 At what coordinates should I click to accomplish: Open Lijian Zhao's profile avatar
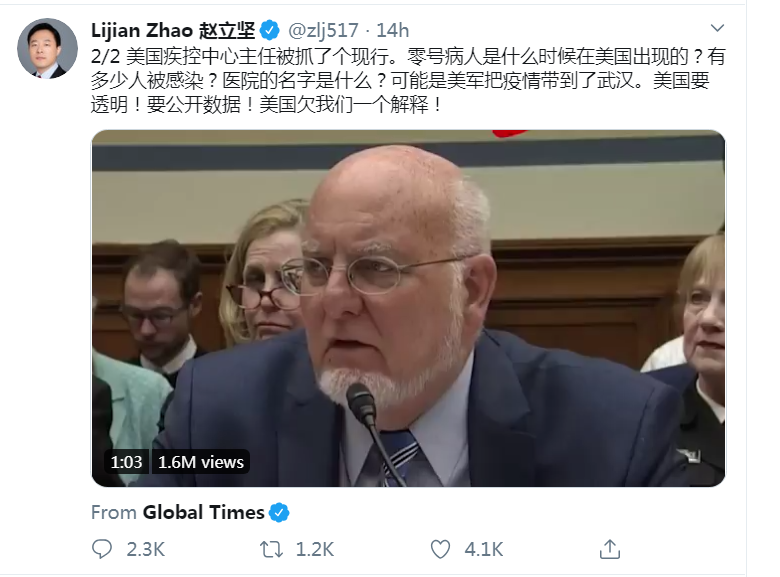point(47,49)
